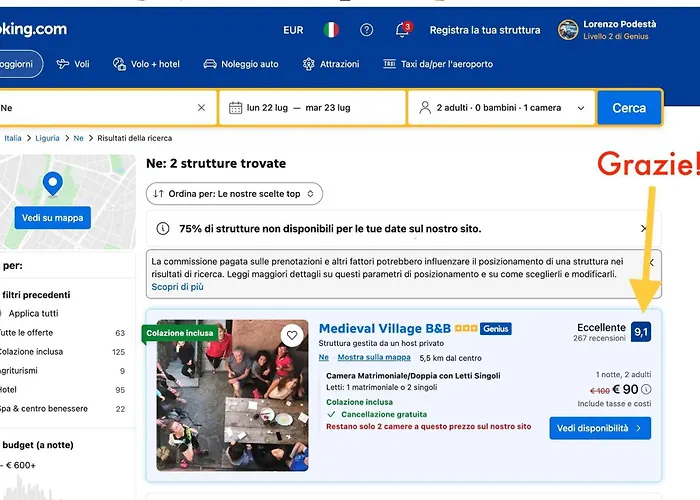
Task: Select the Applica tutti filter
Action: (33, 313)
